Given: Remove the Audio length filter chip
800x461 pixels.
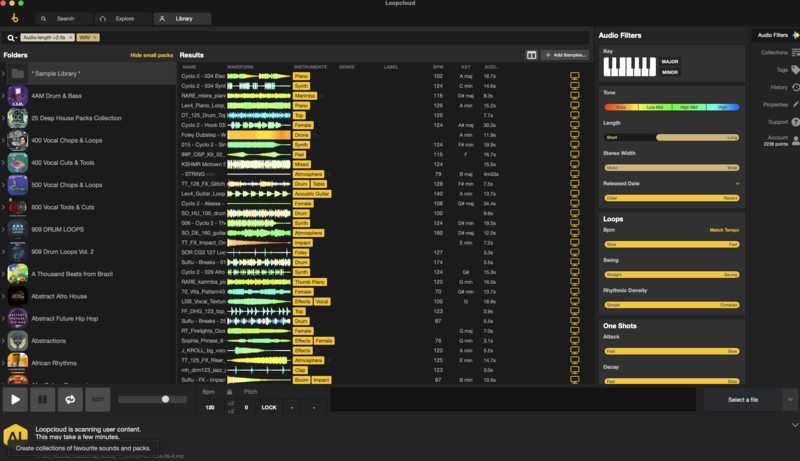Looking at the screenshot, I should 70,38.
